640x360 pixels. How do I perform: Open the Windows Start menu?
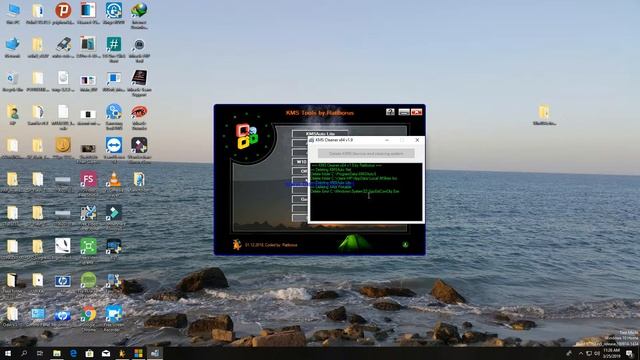pyautogui.click(x=7, y=353)
